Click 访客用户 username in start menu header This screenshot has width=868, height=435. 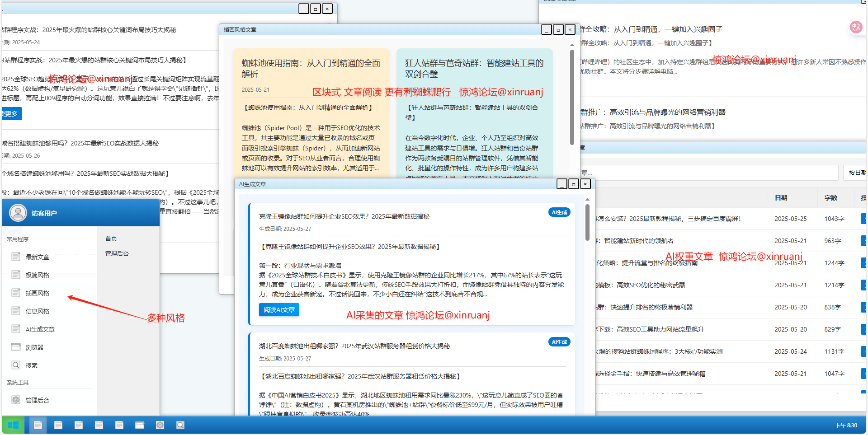tap(44, 213)
